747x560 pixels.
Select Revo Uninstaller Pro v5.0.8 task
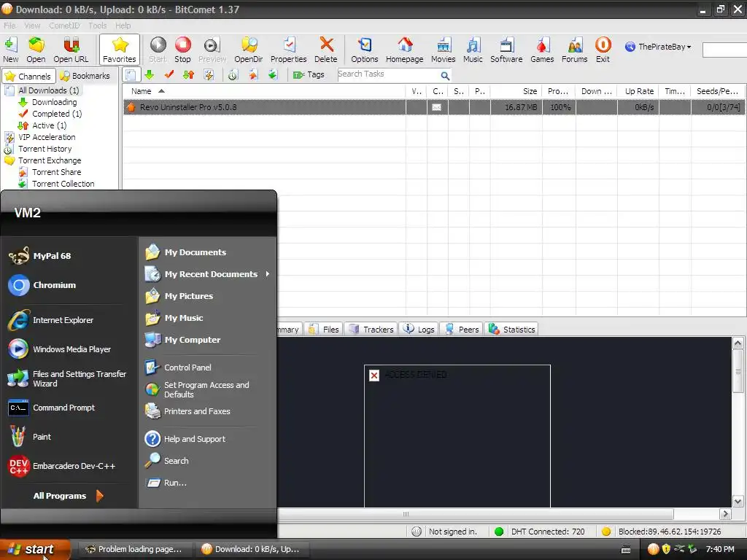(434, 107)
